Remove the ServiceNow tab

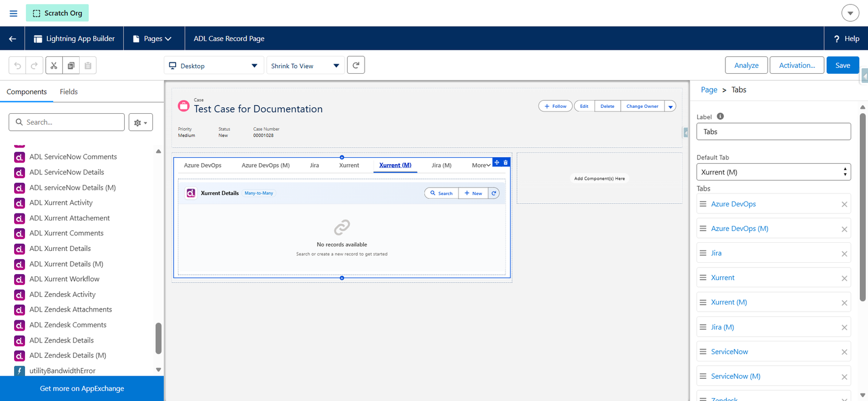(844, 352)
